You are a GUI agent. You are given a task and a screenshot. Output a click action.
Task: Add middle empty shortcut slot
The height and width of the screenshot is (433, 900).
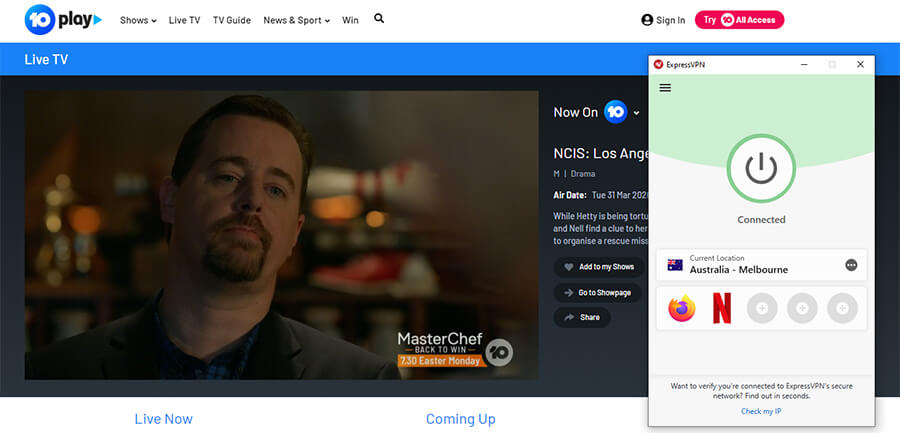pos(802,308)
